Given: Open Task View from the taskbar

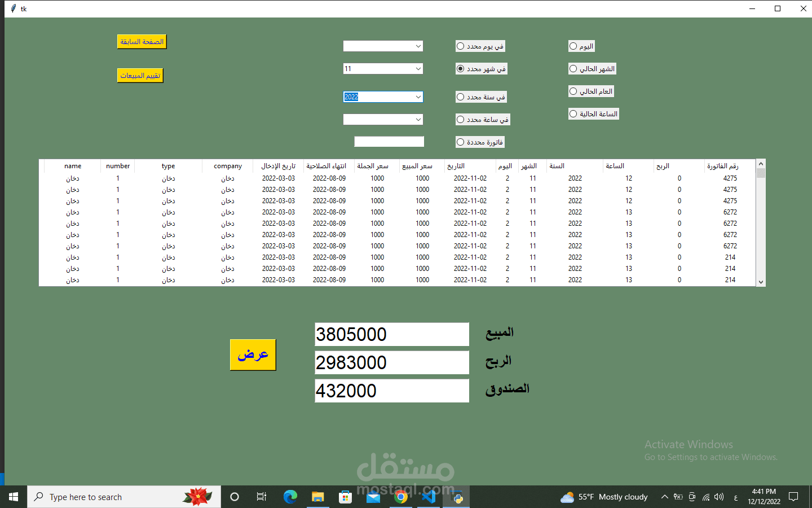Looking at the screenshot, I should click(262, 497).
